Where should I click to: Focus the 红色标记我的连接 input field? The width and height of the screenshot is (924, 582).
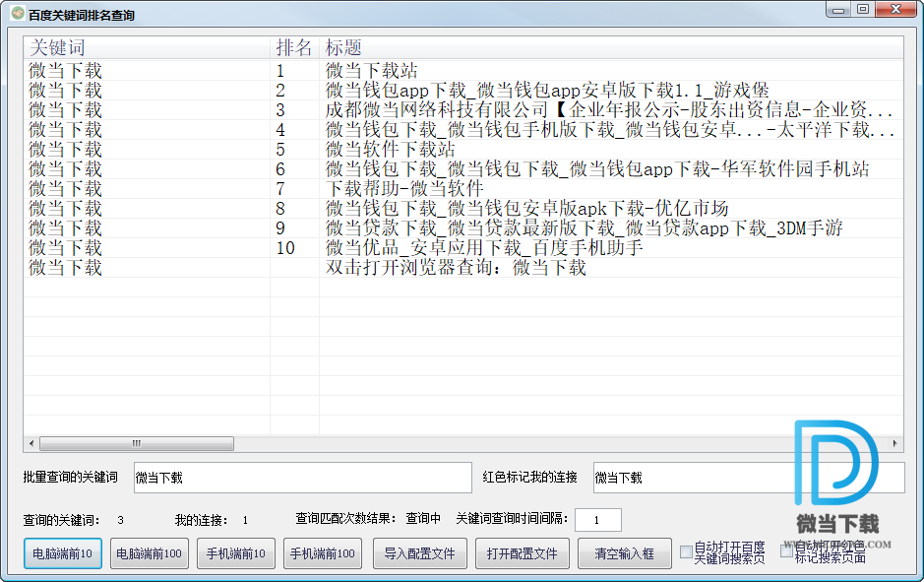coord(749,478)
